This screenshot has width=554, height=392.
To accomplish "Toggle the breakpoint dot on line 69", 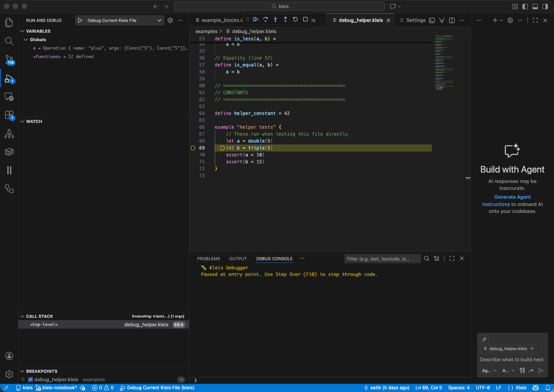I will tap(193, 148).
